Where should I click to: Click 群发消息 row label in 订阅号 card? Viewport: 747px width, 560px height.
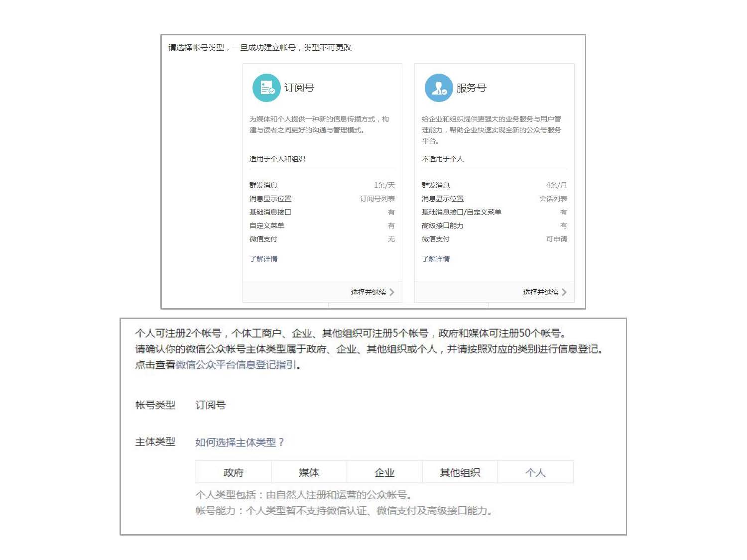263,185
